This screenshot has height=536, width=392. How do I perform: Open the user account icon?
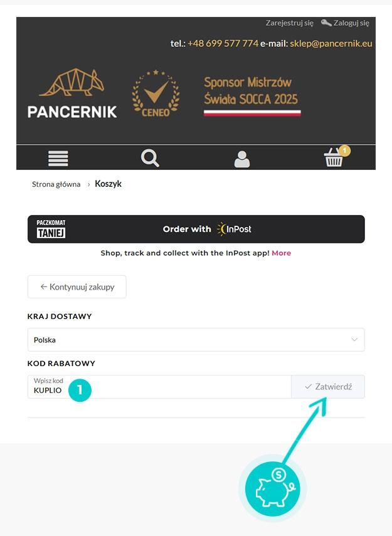241,159
